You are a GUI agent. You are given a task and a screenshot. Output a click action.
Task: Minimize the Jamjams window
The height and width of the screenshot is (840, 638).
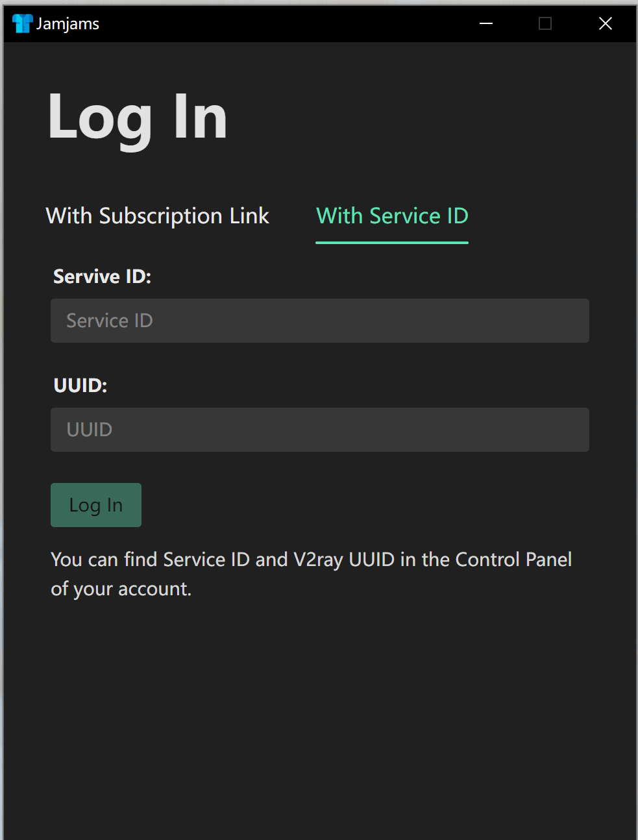click(485, 24)
